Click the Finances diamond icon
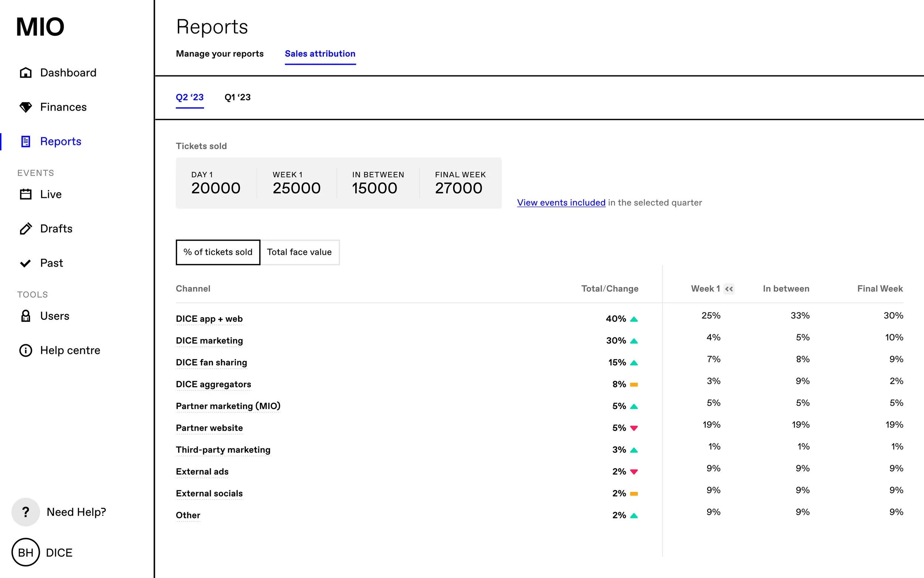 (x=26, y=107)
